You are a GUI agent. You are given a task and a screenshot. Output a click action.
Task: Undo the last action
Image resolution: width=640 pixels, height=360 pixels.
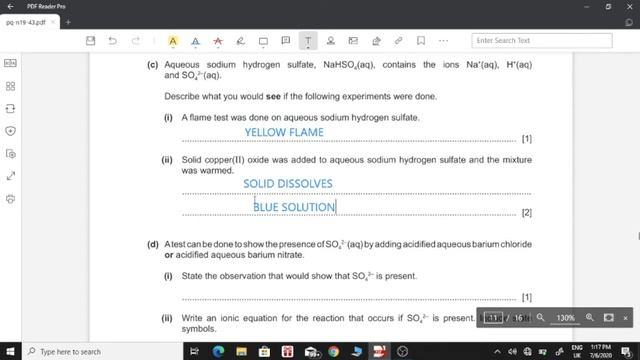[113, 41]
